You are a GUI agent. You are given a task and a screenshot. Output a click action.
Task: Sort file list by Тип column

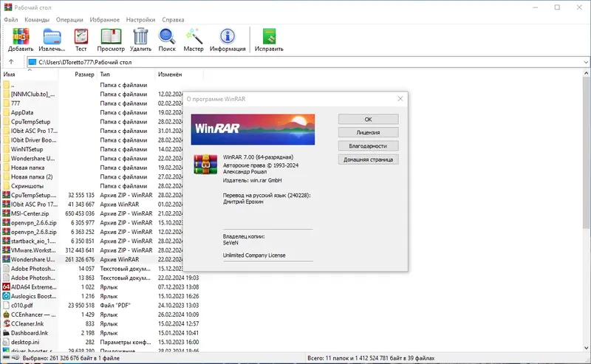tap(126, 75)
